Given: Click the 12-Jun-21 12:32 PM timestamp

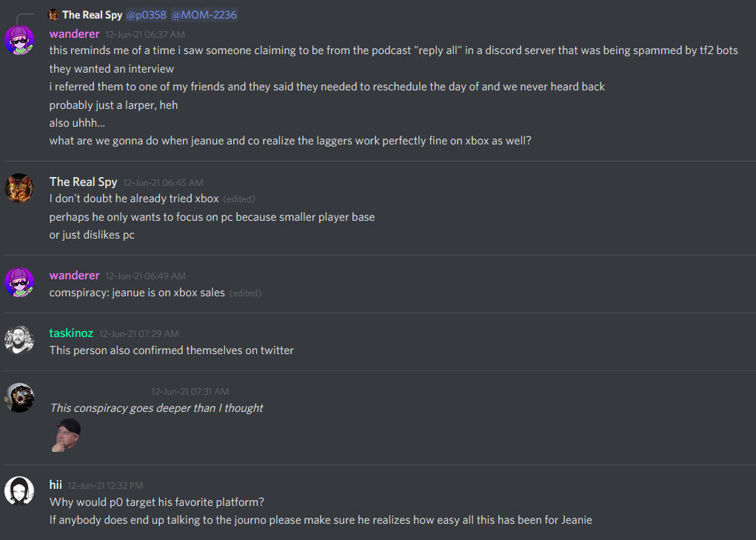Looking at the screenshot, I should point(105,486).
